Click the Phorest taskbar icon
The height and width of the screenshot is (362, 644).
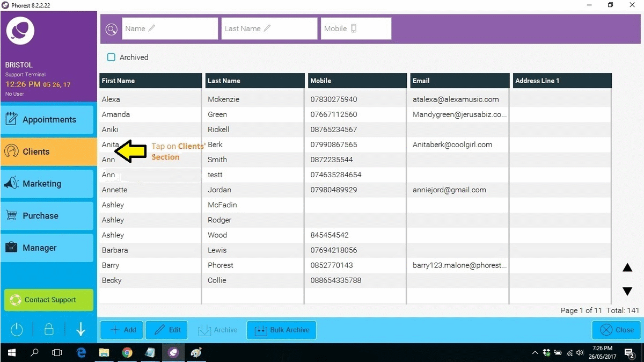pos(173,353)
